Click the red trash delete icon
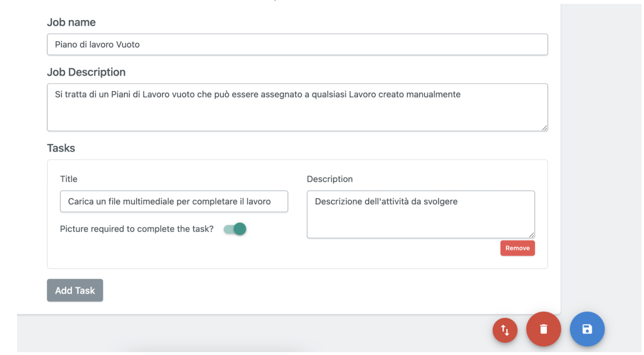The image size is (644, 355). [543, 329]
